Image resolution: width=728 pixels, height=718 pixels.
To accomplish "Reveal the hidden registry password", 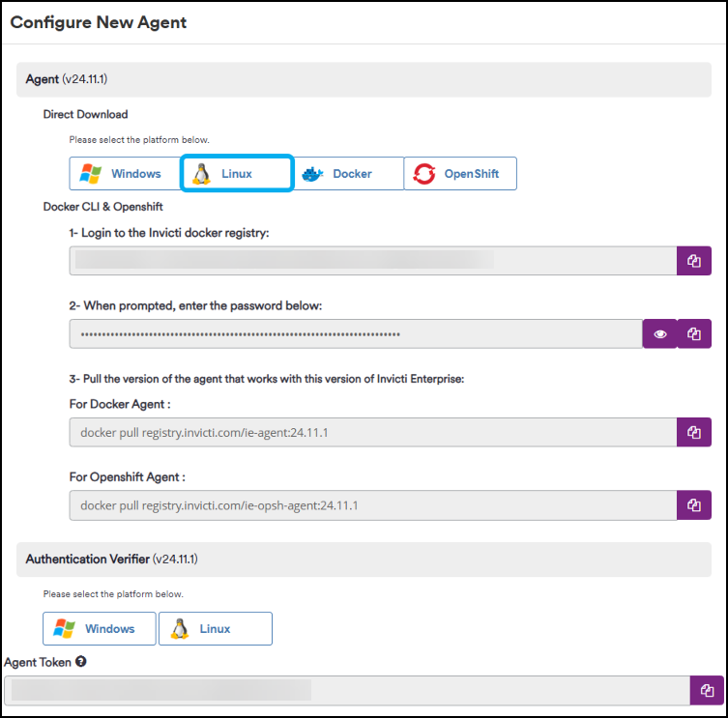I will pos(659,333).
